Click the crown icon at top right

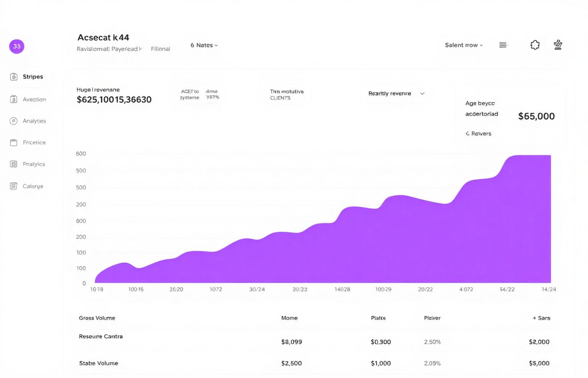point(558,45)
